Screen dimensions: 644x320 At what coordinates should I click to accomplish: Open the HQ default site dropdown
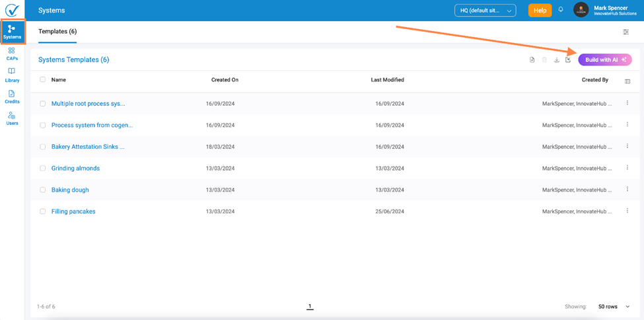pos(485,11)
